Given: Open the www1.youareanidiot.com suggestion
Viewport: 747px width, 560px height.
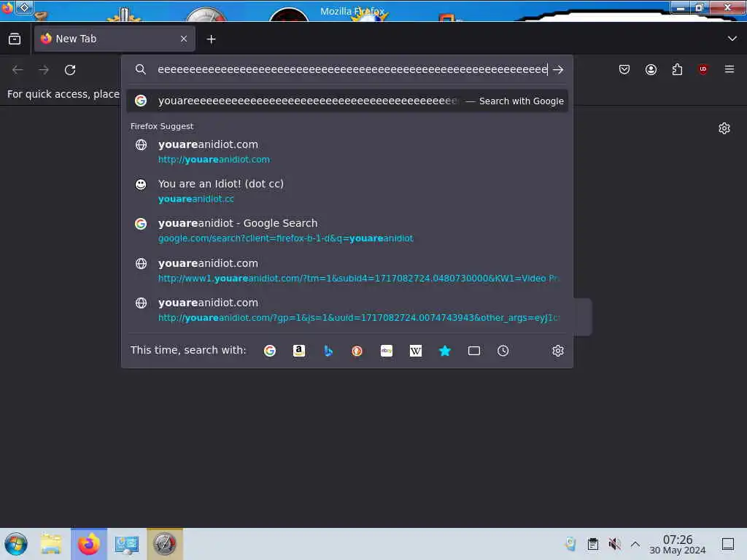Looking at the screenshot, I should coord(347,270).
